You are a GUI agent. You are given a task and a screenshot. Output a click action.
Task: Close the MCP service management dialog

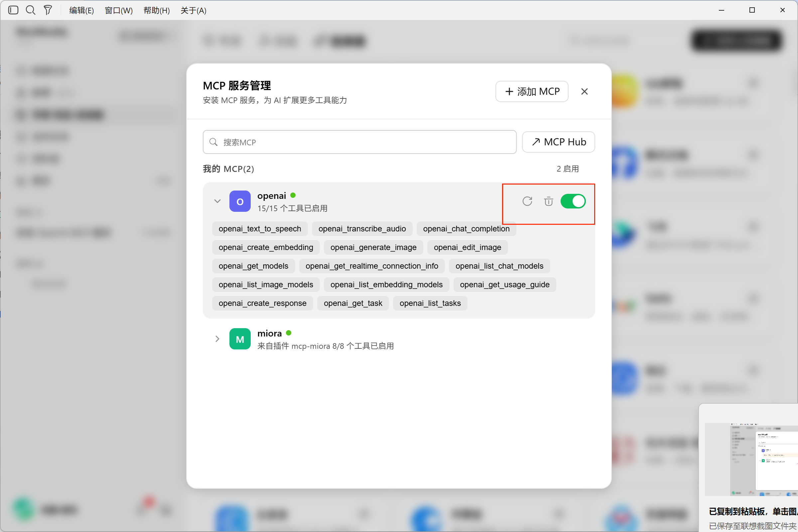(x=584, y=92)
